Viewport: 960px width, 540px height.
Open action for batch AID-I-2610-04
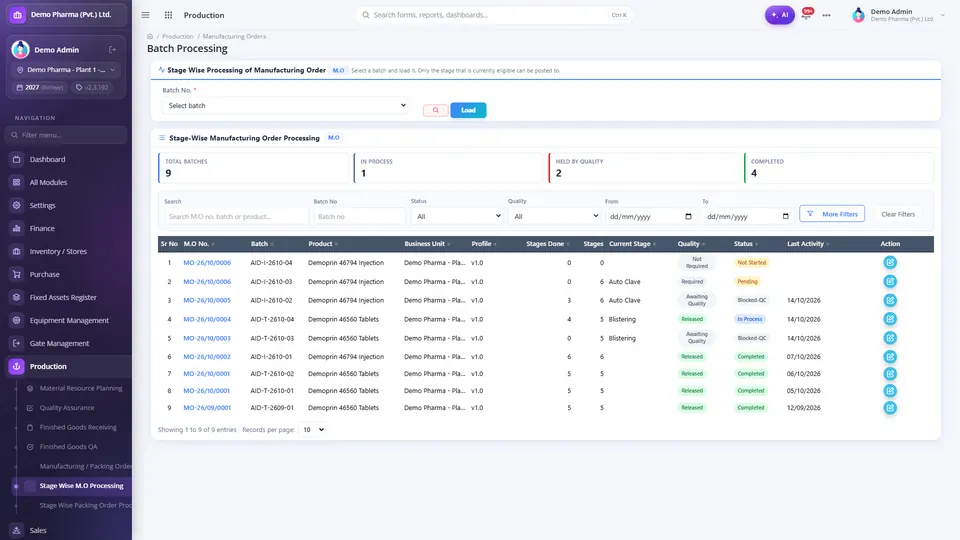pos(890,263)
